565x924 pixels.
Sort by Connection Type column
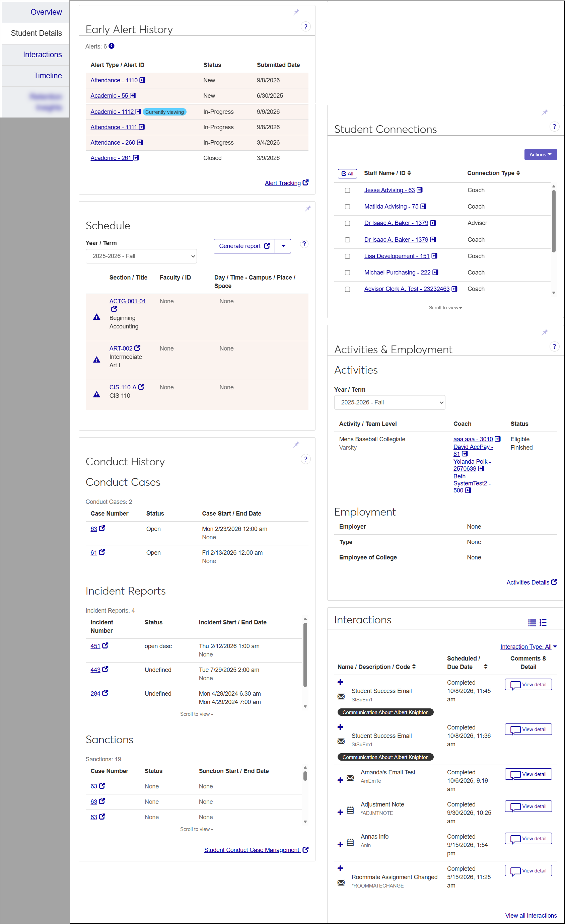tap(493, 173)
